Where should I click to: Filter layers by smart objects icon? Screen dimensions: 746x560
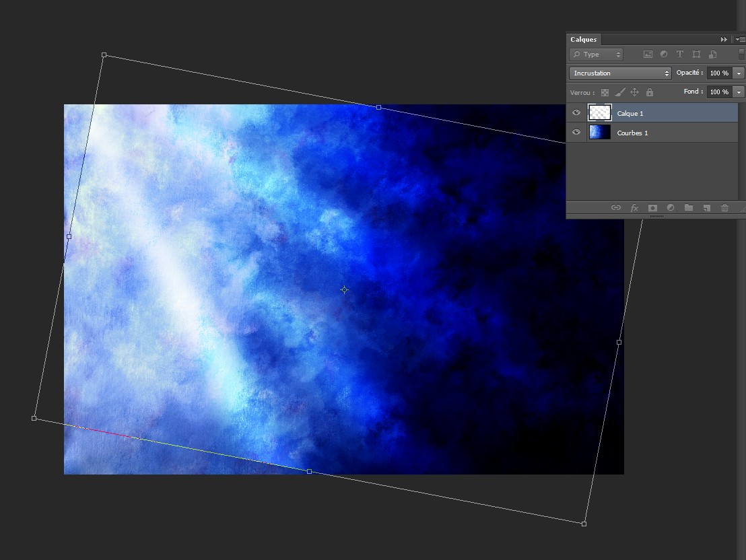pyautogui.click(x=713, y=55)
